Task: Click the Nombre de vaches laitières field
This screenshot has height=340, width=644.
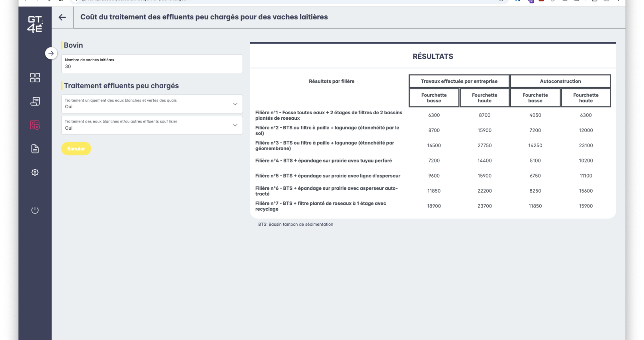Action: coord(152,64)
